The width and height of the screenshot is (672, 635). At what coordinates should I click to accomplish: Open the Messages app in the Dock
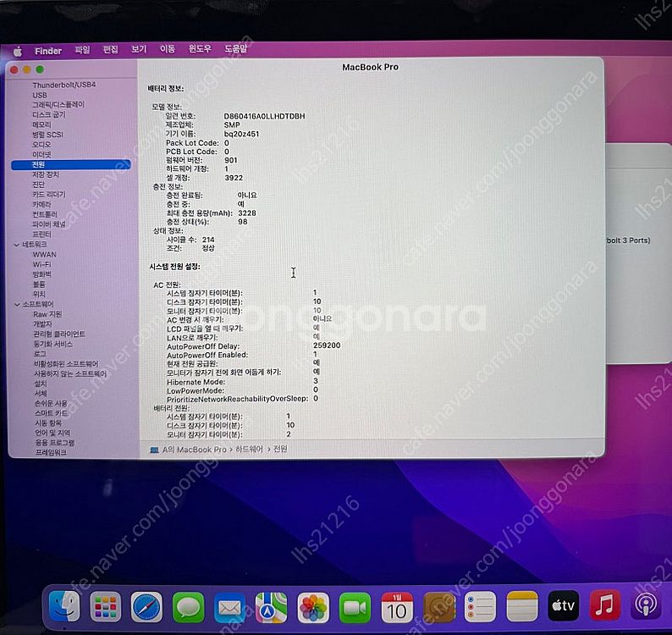[188, 607]
